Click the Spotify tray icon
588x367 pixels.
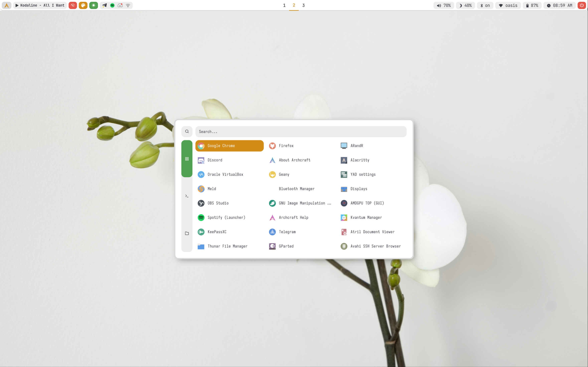pos(112,5)
